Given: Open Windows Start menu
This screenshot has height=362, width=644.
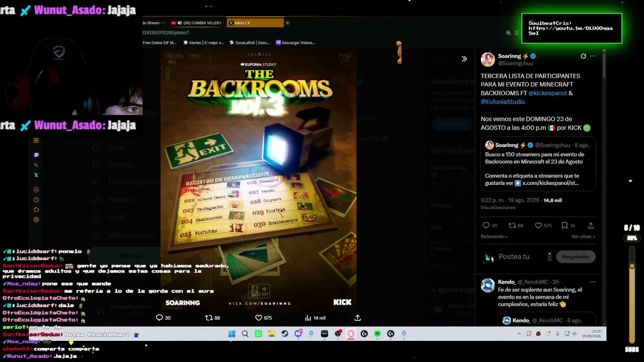Looking at the screenshot, I should [x=231, y=334].
